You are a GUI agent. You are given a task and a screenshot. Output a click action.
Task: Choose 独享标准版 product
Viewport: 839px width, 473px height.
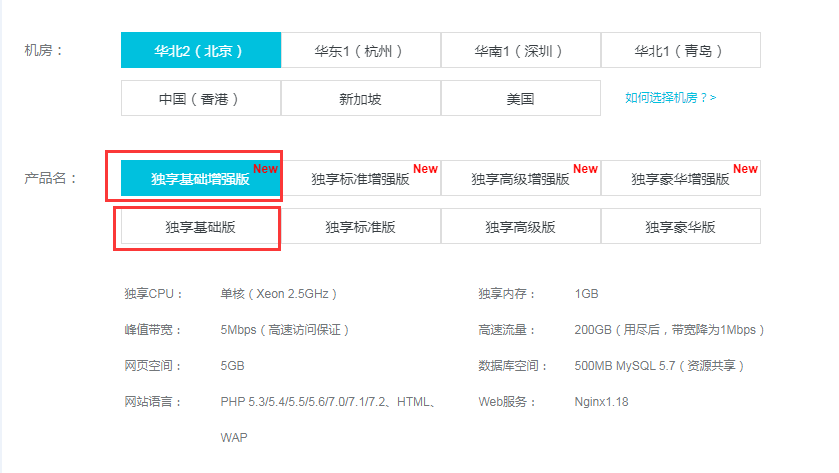click(361, 226)
